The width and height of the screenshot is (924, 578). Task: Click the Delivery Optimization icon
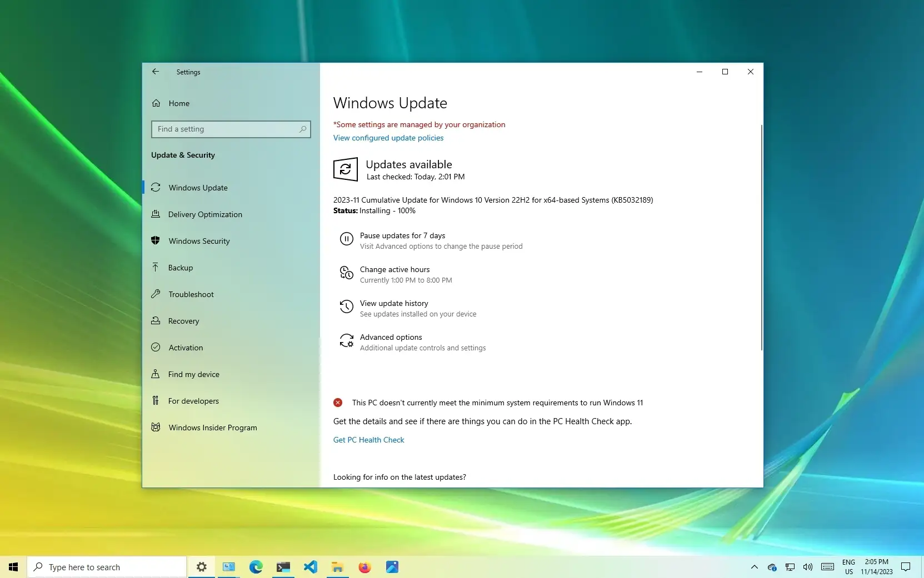tap(156, 214)
